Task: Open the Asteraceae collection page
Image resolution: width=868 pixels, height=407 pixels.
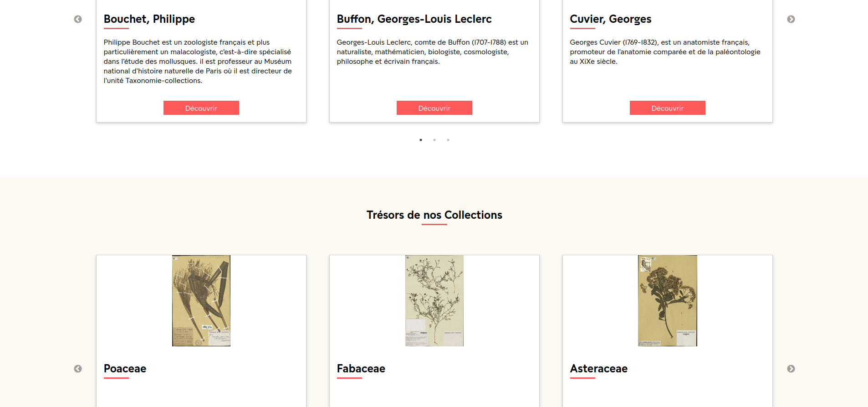Action: tap(599, 369)
